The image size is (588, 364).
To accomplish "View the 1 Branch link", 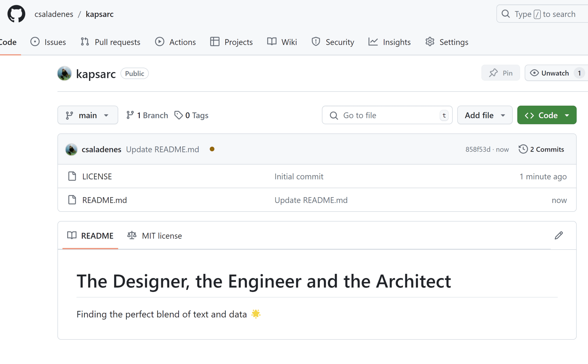I will 147,115.
